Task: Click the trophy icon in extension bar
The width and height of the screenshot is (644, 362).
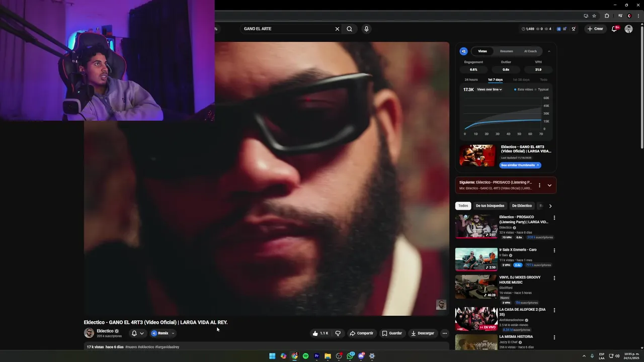Action: 574,29
